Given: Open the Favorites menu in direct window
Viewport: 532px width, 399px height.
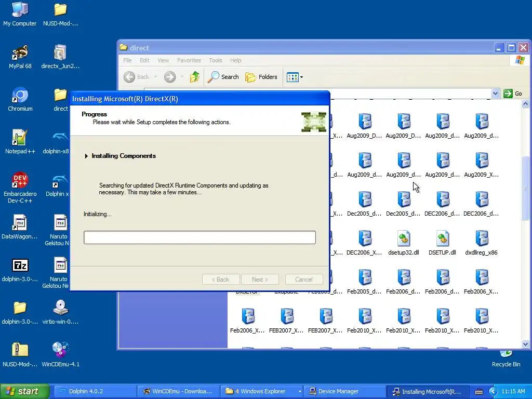Looking at the screenshot, I should [x=189, y=60].
